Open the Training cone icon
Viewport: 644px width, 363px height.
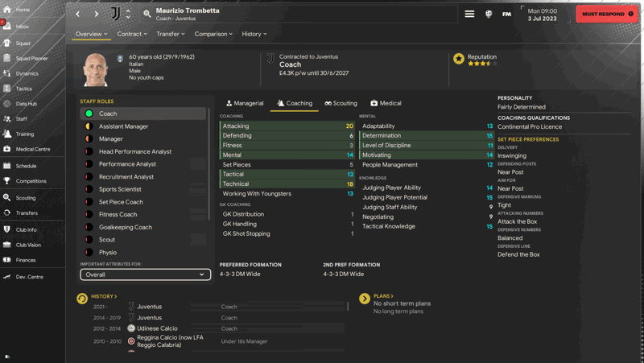tap(7, 134)
